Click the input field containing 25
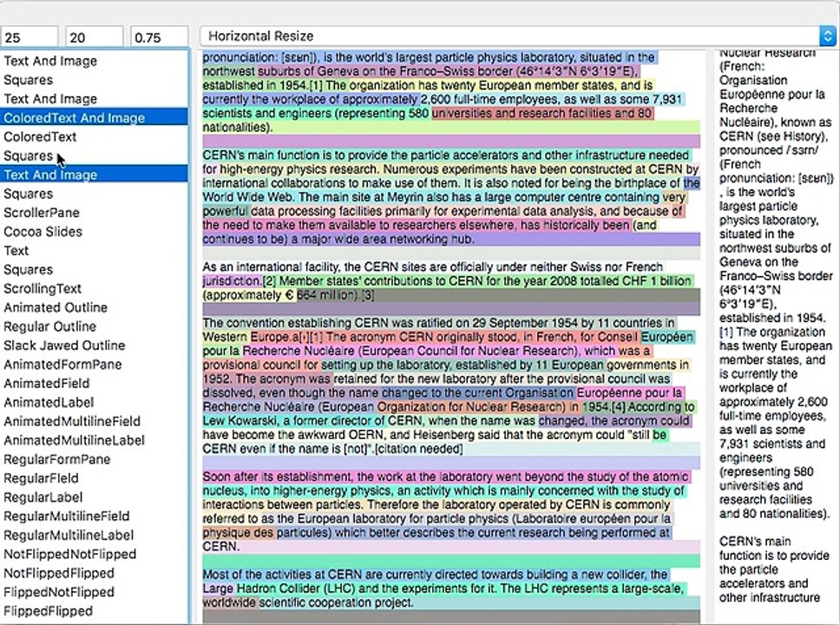Screen dimensions: 840x625 [30, 37]
